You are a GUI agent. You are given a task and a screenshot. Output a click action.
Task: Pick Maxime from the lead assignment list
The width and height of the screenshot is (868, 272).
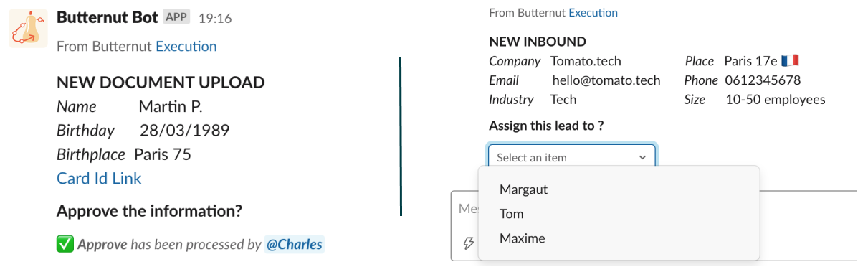click(523, 238)
